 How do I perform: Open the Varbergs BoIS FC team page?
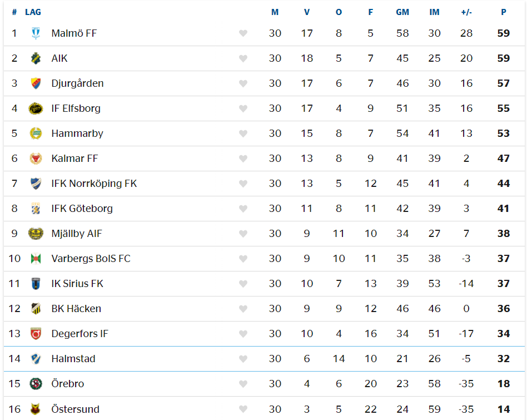91,259
